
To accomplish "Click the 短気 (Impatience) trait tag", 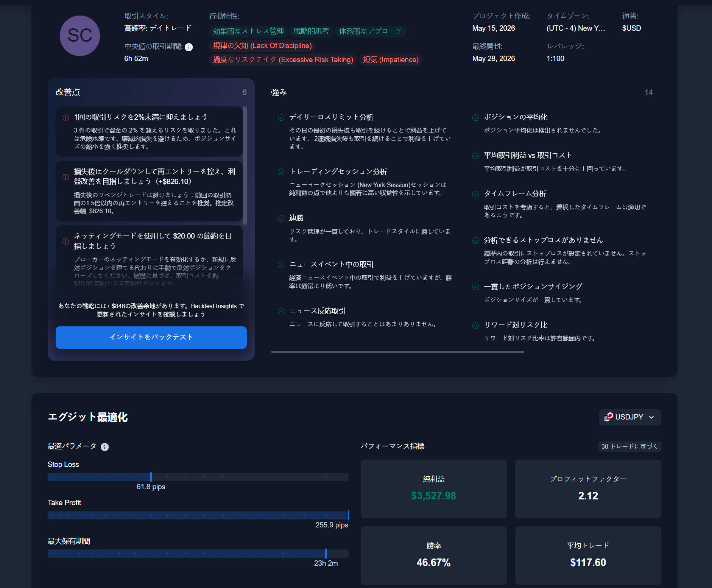I will (x=391, y=60).
